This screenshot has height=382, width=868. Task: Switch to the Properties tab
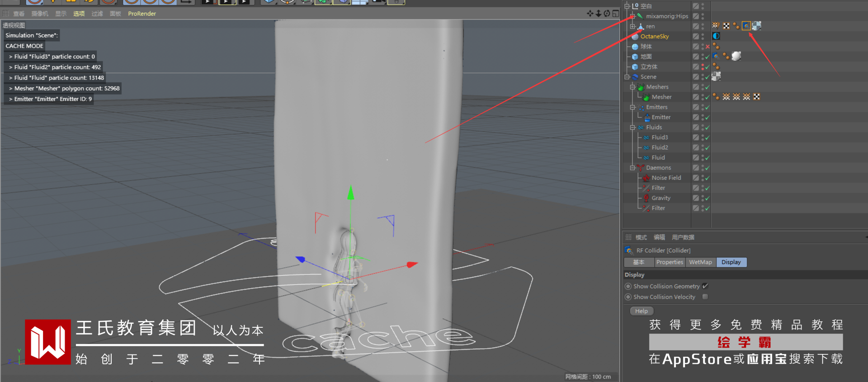coord(670,262)
